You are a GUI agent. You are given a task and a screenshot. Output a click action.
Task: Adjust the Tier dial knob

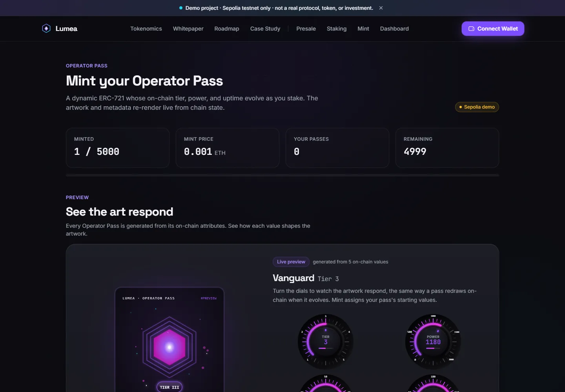pyautogui.click(x=326, y=341)
